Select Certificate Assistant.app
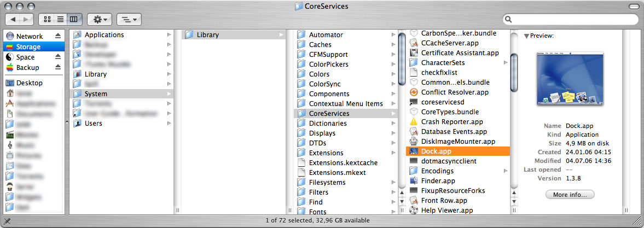The image size is (644, 228). pos(457,53)
